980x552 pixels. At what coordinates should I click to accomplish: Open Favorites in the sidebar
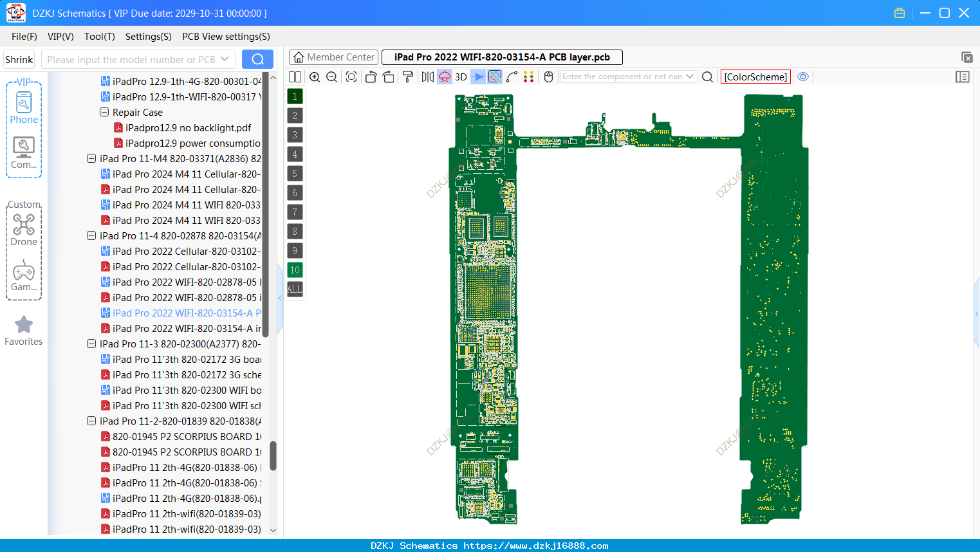click(x=24, y=331)
